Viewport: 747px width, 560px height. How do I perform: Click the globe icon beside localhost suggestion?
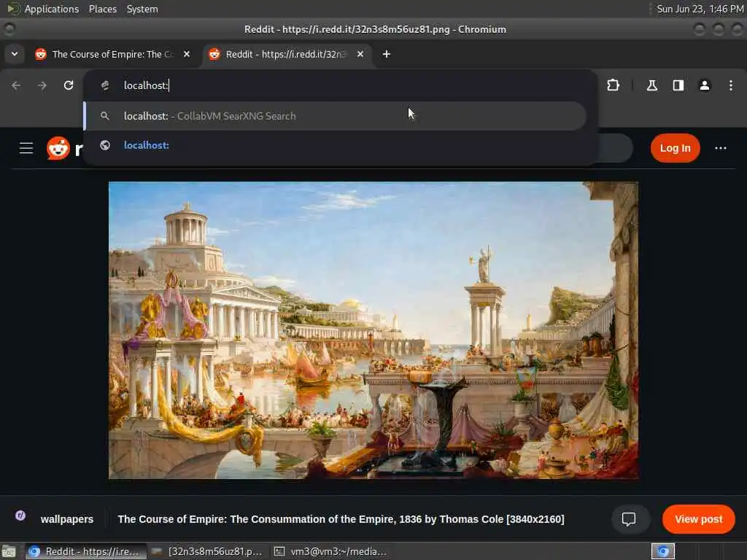coord(105,145)
